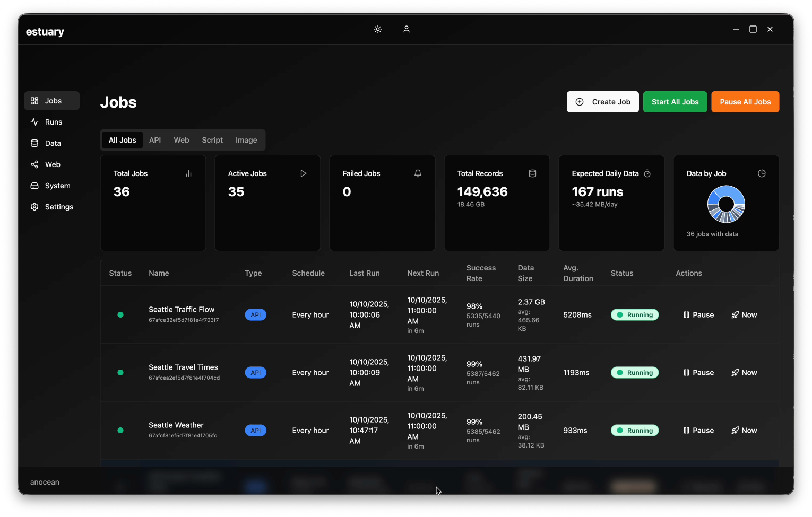This screenshot has width=812, height=517.
Task: Run Seattle Travel Times now
Action: click(x=744, y=372)
